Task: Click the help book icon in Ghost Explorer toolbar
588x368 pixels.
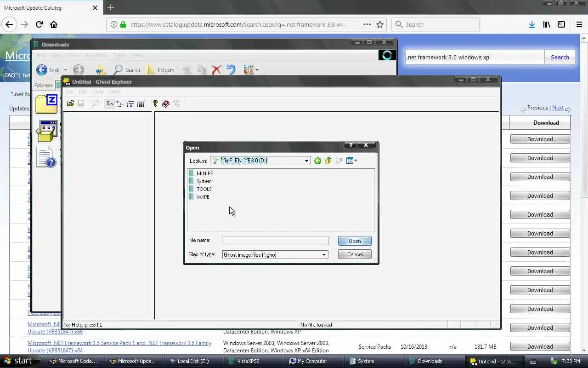Action: click(166, 104)
